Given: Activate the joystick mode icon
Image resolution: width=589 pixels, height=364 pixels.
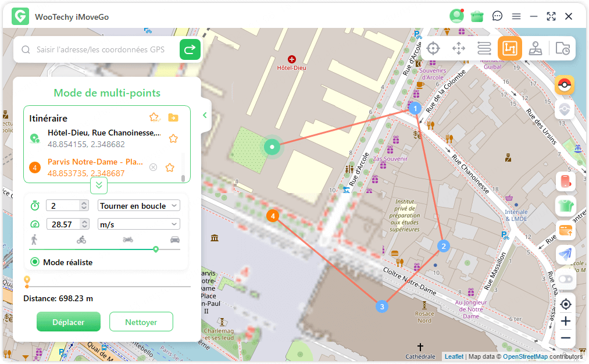Looking at the screenshot, I should click(536, 48).
